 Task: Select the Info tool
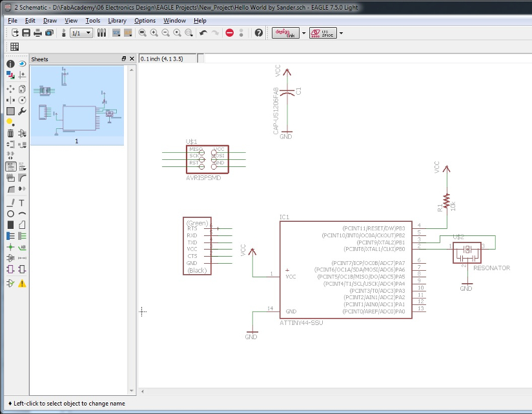10,64
